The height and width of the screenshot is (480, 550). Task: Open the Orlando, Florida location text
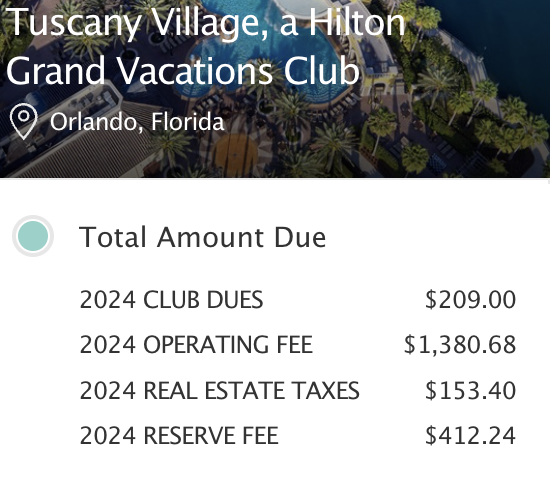tap(137, 122)
